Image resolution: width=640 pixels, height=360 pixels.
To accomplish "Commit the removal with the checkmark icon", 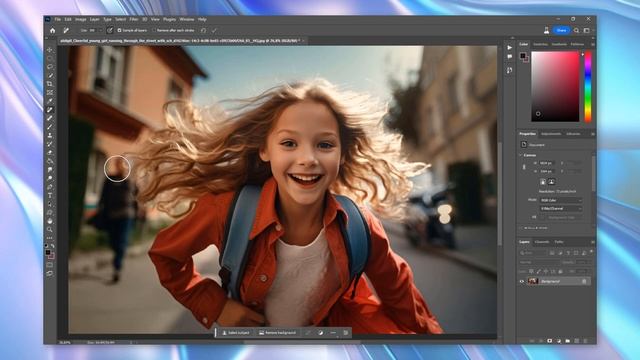I will [214, 31].
